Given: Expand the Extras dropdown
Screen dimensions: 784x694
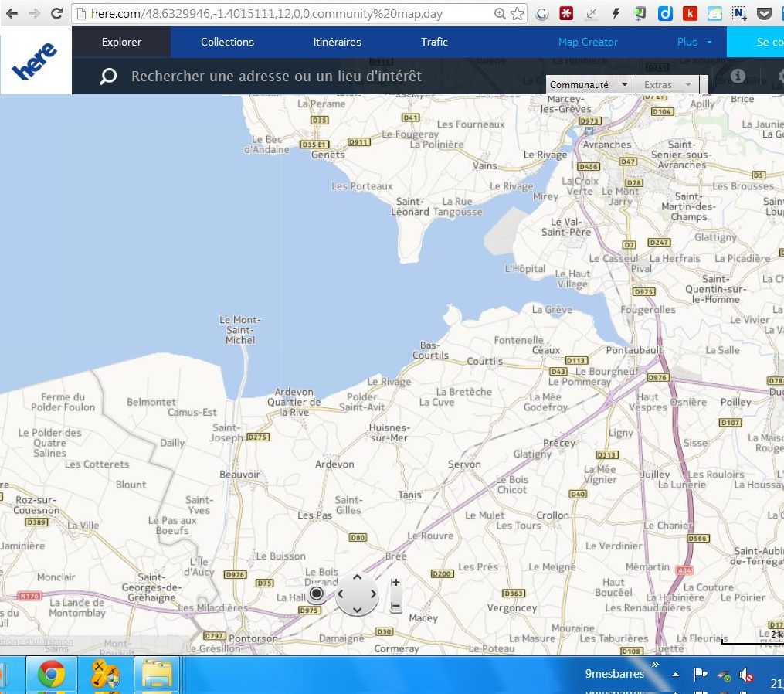Looking at the screenshot, I should [x=667, y=85].
